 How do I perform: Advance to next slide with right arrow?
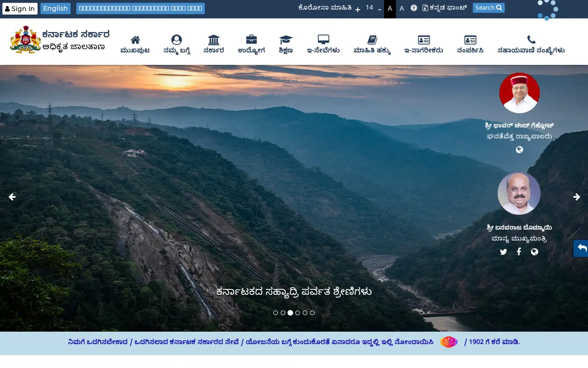pos(577,197)
